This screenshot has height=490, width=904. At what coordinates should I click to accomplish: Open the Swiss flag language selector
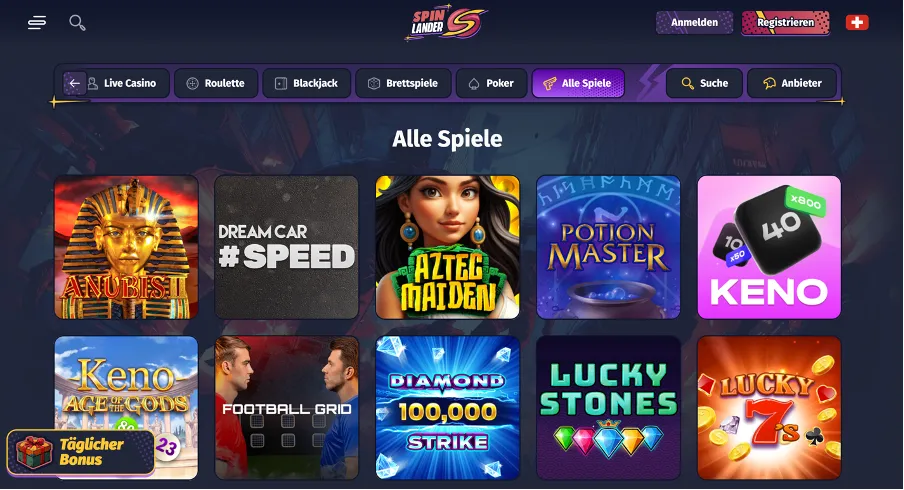click(x=857, y=22)
